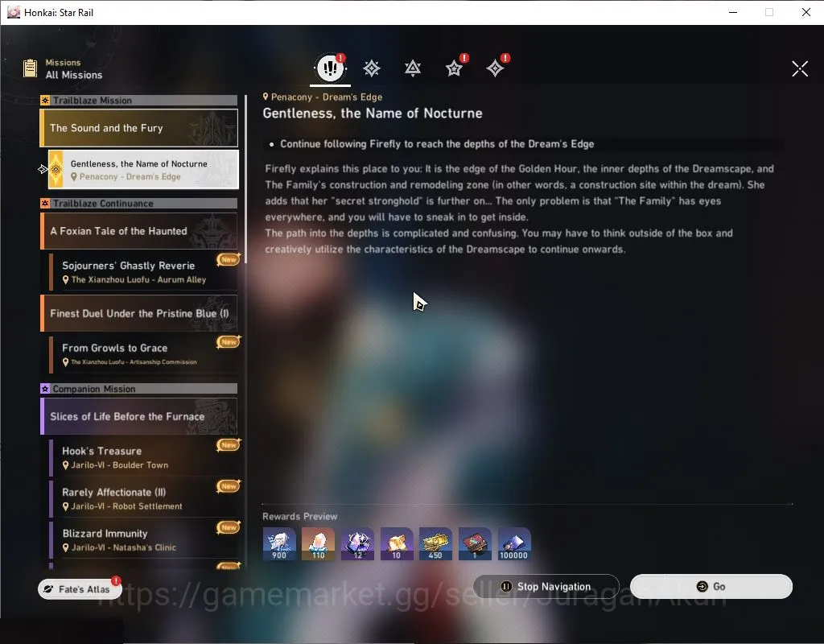Select Rarely Affectionate (II) mission
824x644 pixels.
click(143, 498)
